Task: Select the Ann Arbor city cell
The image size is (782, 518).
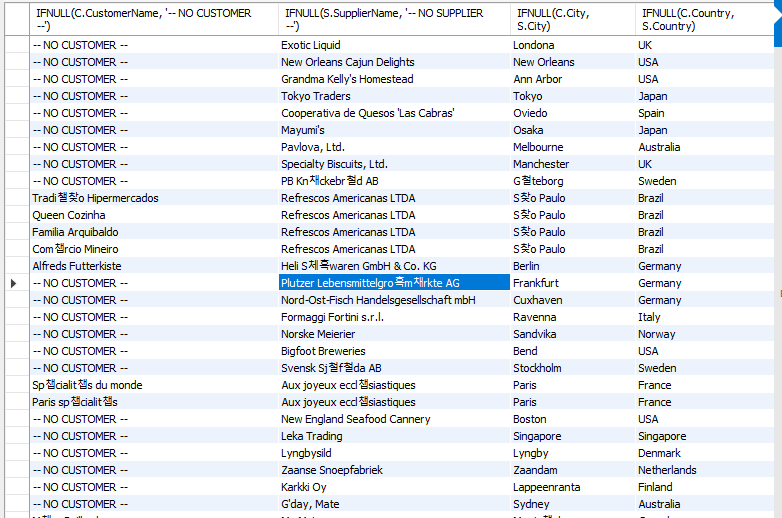Action: (573, 79)
